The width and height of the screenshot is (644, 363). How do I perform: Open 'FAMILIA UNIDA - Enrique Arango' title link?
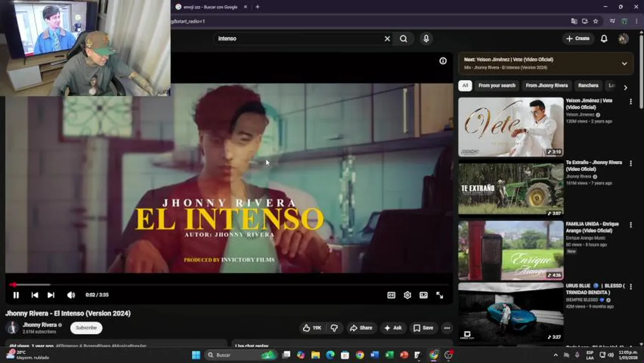tap(592, 227)
